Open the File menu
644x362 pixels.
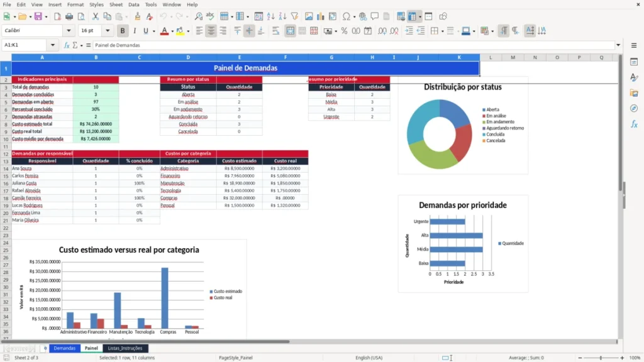[x=7, y=4]
